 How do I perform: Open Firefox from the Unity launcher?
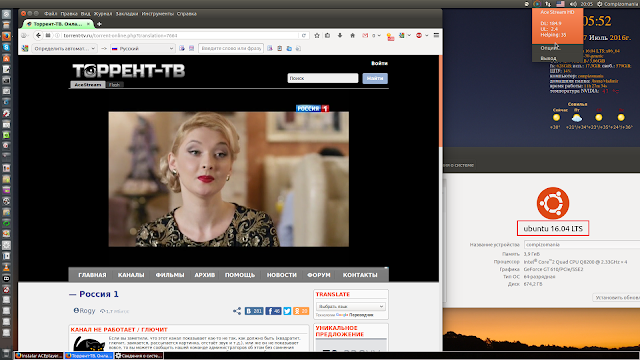click(x=6, y=36)
